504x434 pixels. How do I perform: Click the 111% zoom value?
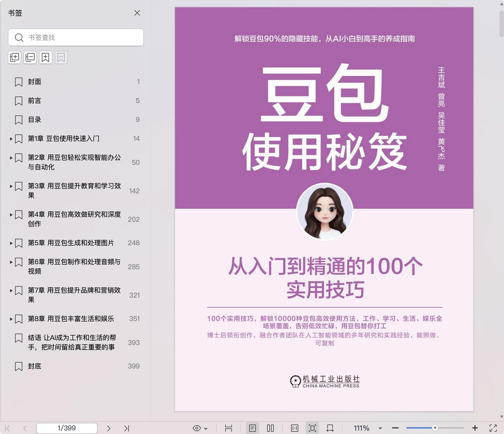[362, 428]
